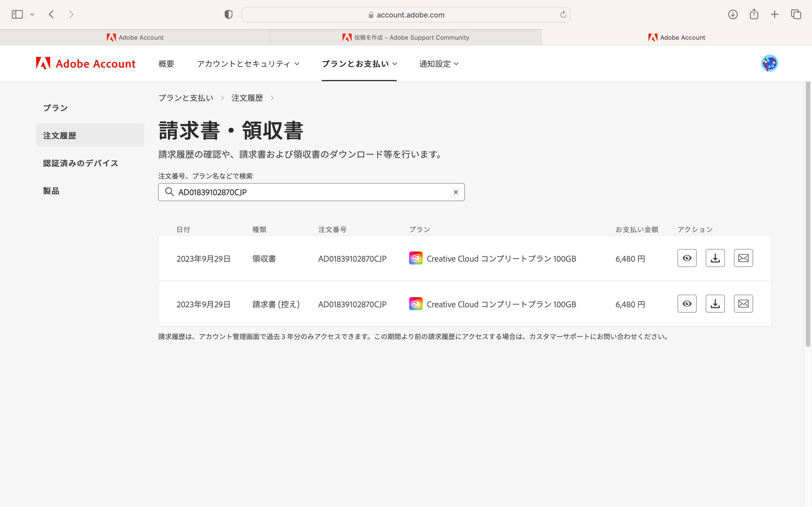Expand プランとお支払い dropdown menu
Viewport: 812px width, 507px height.
[x=359, y=64]
